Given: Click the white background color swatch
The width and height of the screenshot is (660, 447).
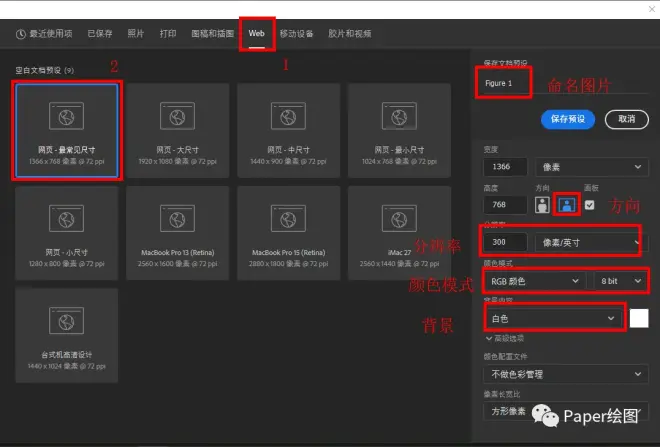Looking at the screenshot, I should 639,319.
